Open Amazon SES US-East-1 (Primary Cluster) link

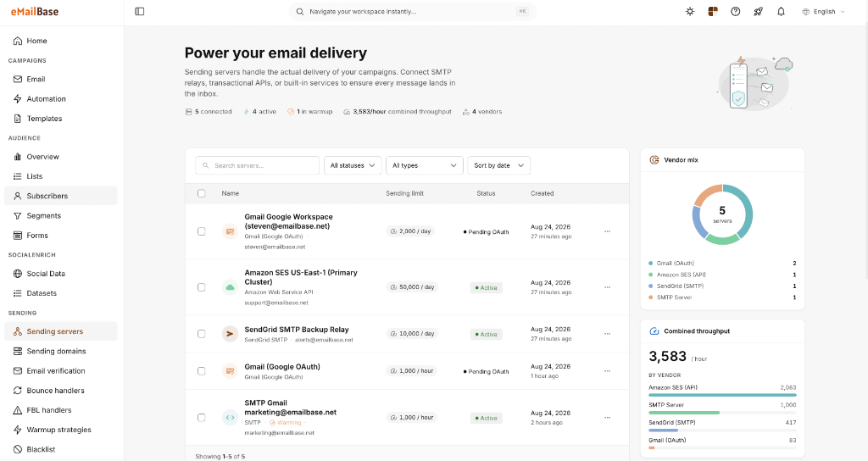coord(301,277)
